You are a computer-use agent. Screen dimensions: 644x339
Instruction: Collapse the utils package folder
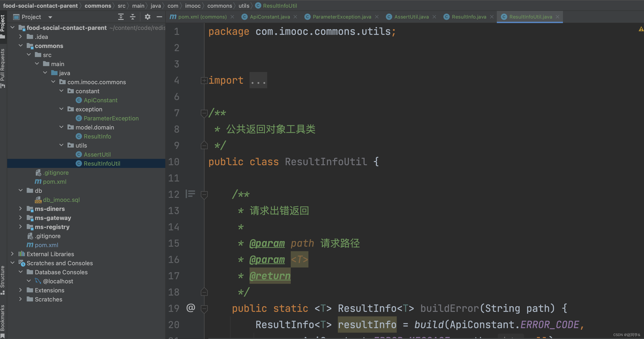point(62,145)
